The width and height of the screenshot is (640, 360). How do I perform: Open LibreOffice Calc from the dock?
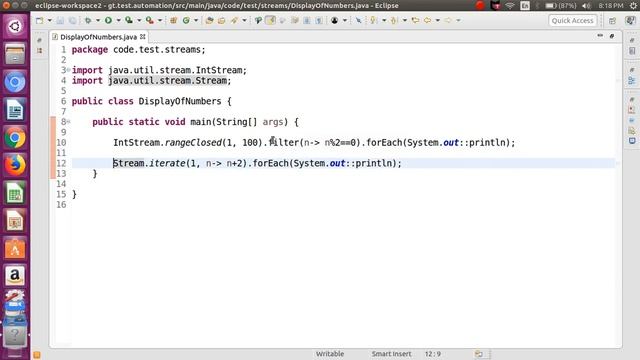15,193
